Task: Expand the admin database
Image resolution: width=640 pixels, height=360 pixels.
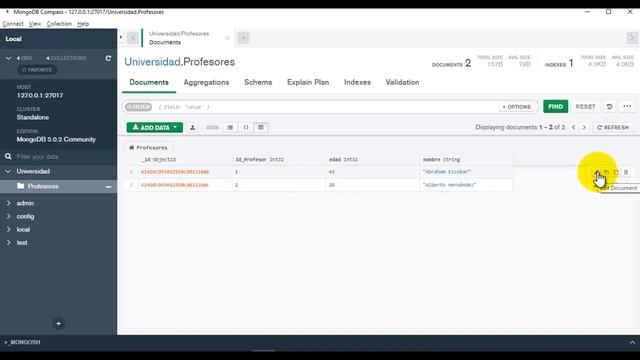Action: pos(8,203)
